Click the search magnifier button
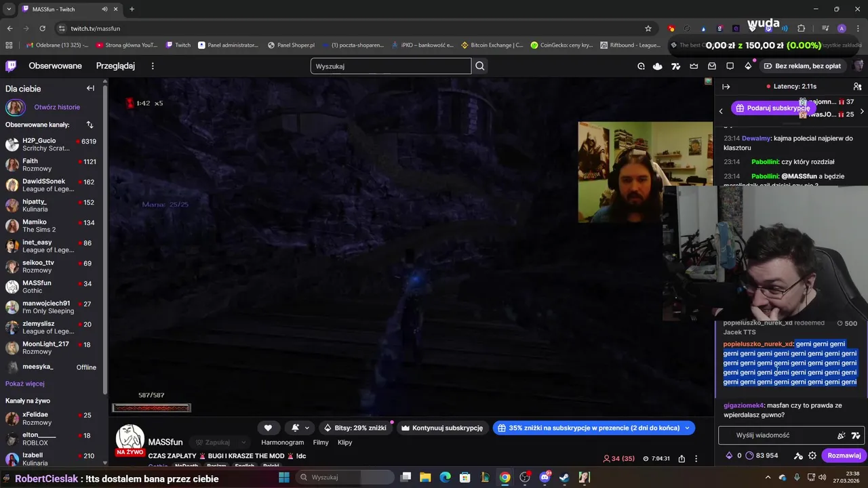 (480, 66)
